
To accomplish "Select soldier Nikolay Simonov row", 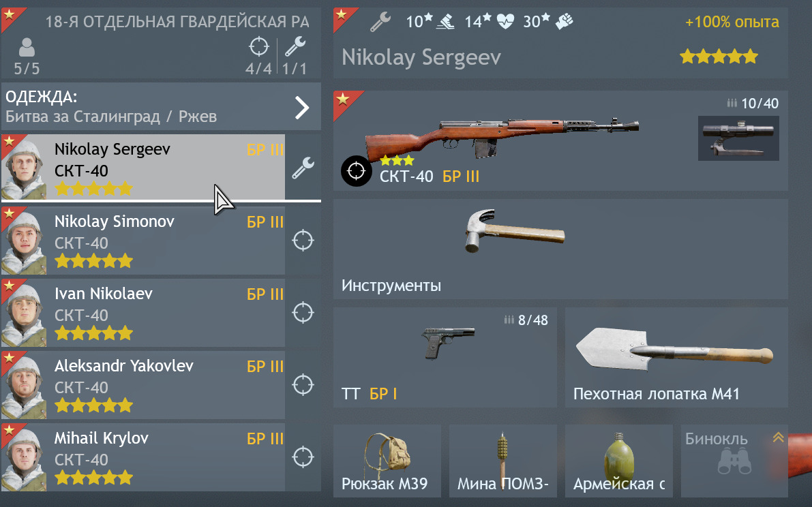I will click(x=143, y=241).
